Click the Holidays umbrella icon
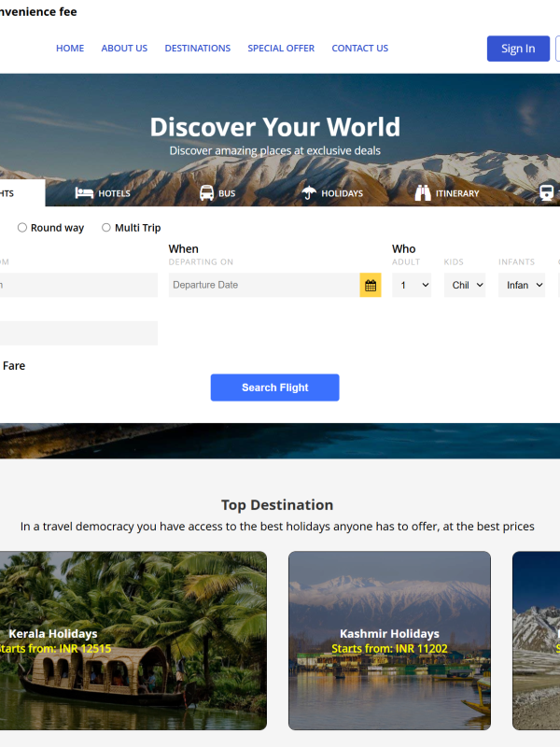560x747 pixels. click(x=309, y=193)
